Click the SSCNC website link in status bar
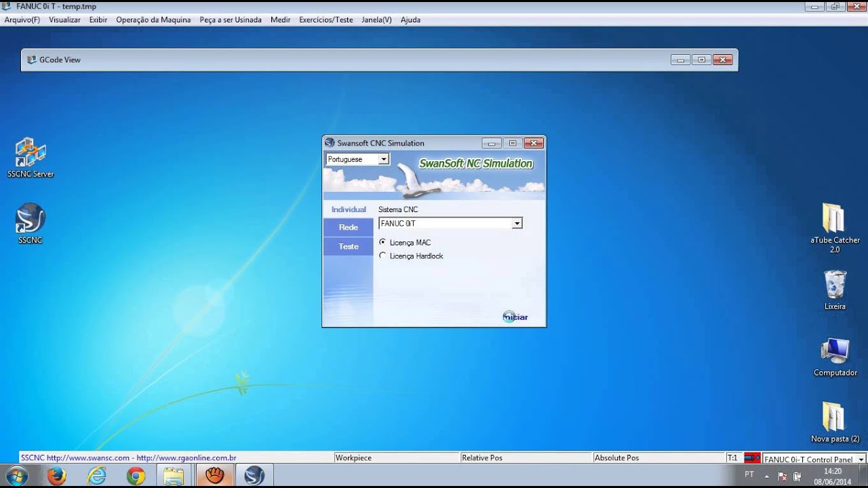Image resolution: width=868 pixels, height=488 pixels. pyautogui.click(x=128, y=458)
